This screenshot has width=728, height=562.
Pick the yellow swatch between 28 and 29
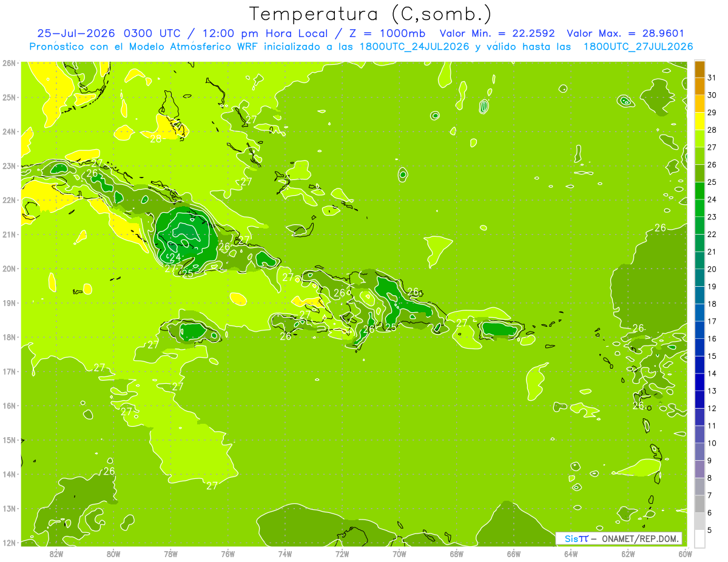(699, 121)
